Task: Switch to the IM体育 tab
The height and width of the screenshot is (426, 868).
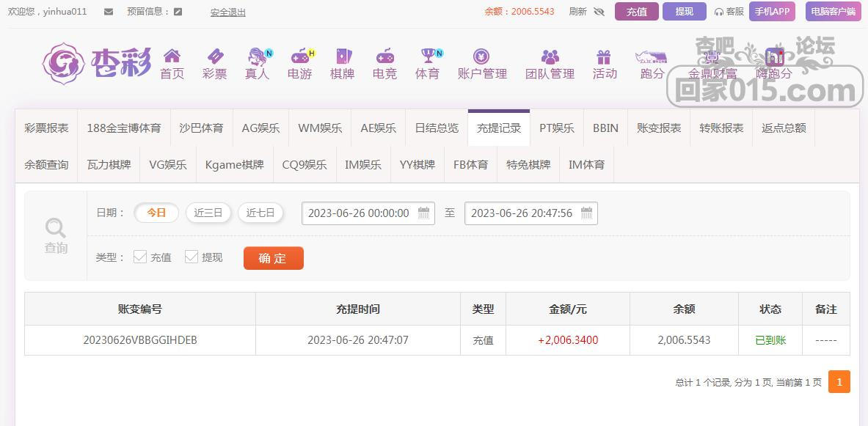Action: point(587,164)
